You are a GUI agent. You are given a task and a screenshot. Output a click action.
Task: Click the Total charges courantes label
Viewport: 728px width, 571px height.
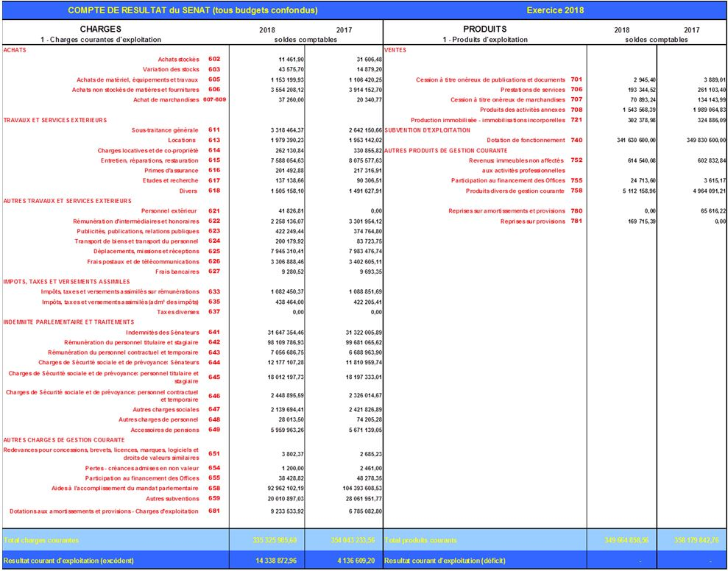point(41,540)
